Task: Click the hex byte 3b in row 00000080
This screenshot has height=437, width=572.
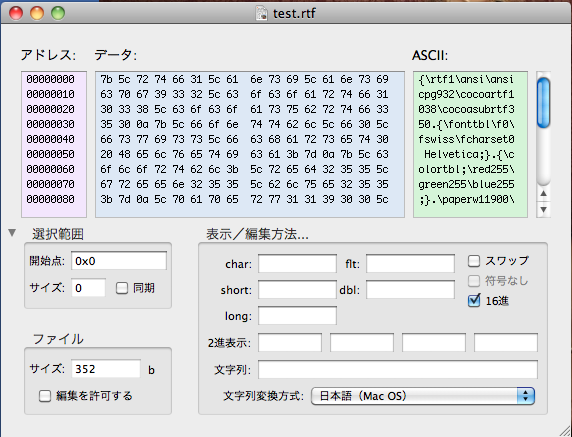Action: point(106,199)
